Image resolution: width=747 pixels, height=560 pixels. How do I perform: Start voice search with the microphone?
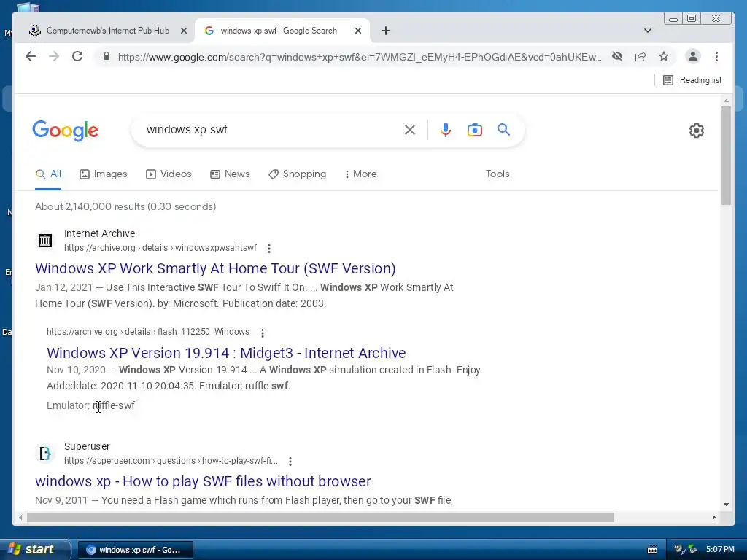pos(446,130)
